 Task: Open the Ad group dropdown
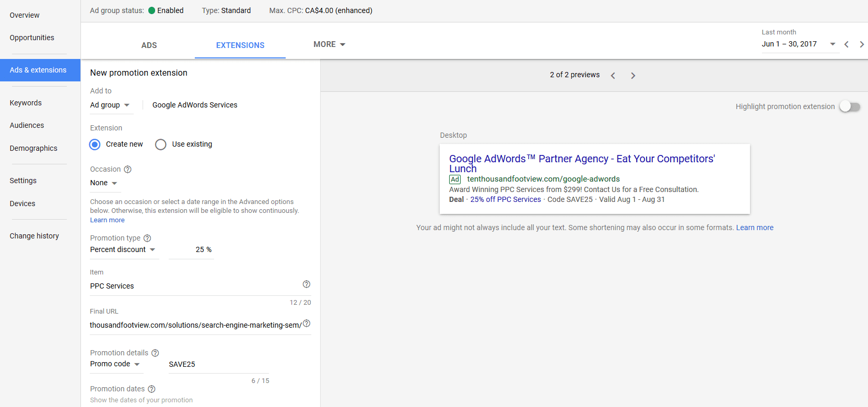[110, 105]
